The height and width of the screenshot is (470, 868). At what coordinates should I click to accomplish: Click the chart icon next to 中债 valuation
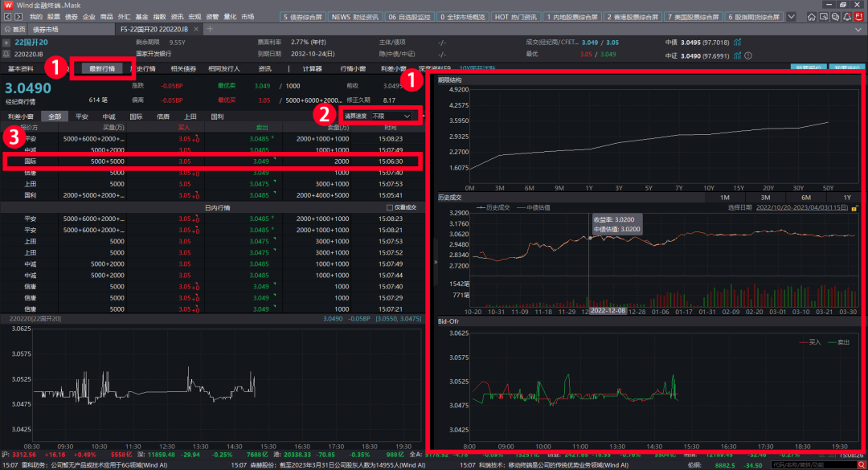click(737, 43)
